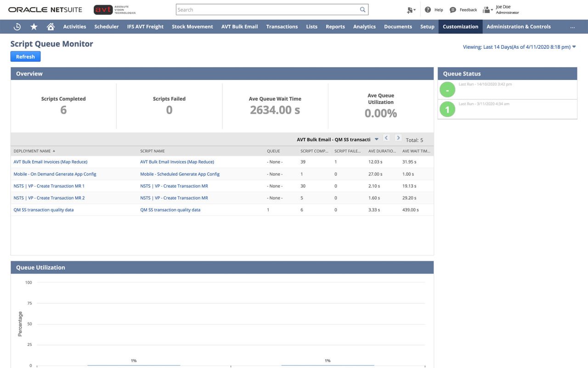
Task: Sort by the Deployment Name column header
Action: coord(34,151)
